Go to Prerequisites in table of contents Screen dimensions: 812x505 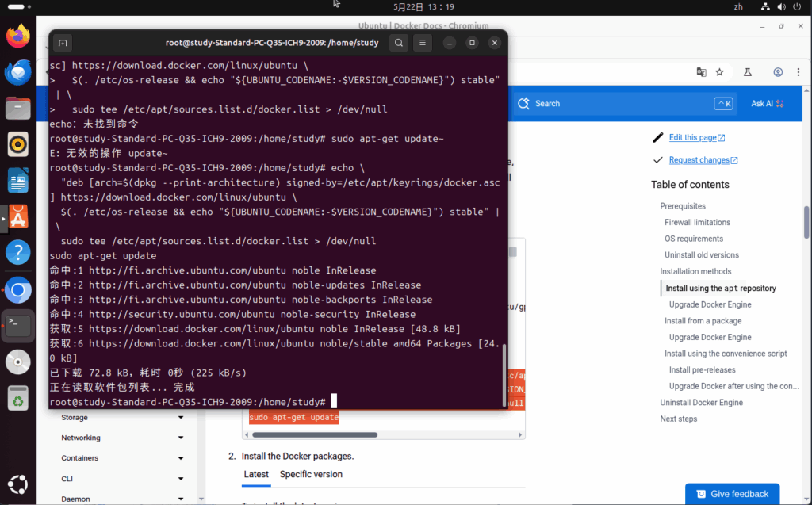coord(683,206)
